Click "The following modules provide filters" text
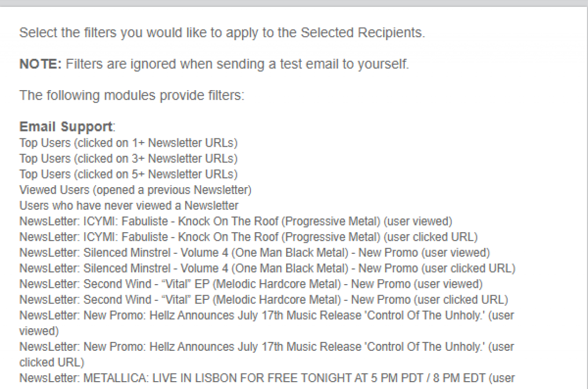Viewport: 588px width, 389px height. tap(132, 95)
